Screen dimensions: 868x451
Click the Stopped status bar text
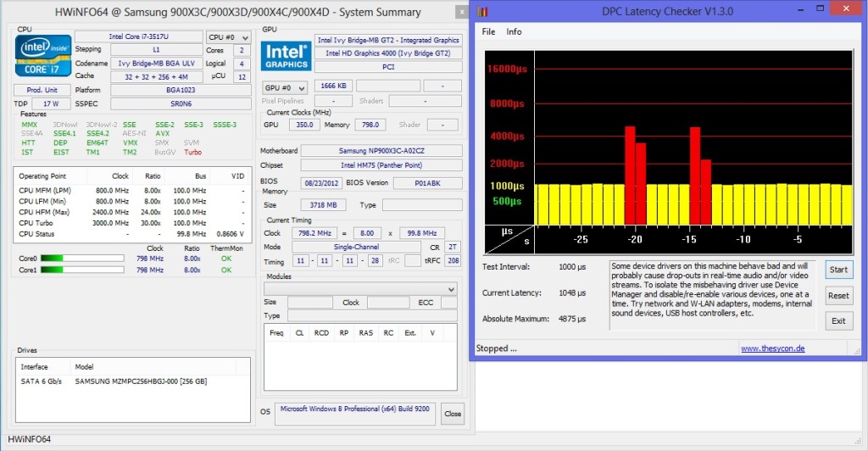tap(496, 348)
